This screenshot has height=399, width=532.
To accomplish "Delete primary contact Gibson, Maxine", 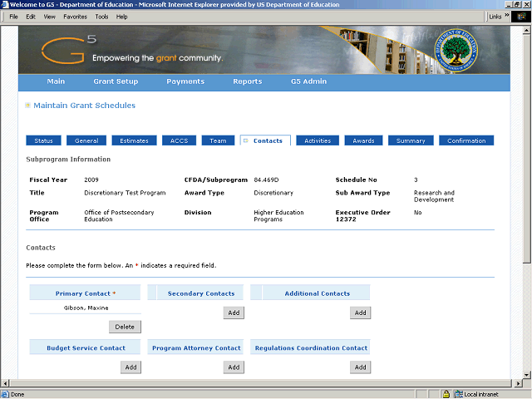I will pos(125,327).
